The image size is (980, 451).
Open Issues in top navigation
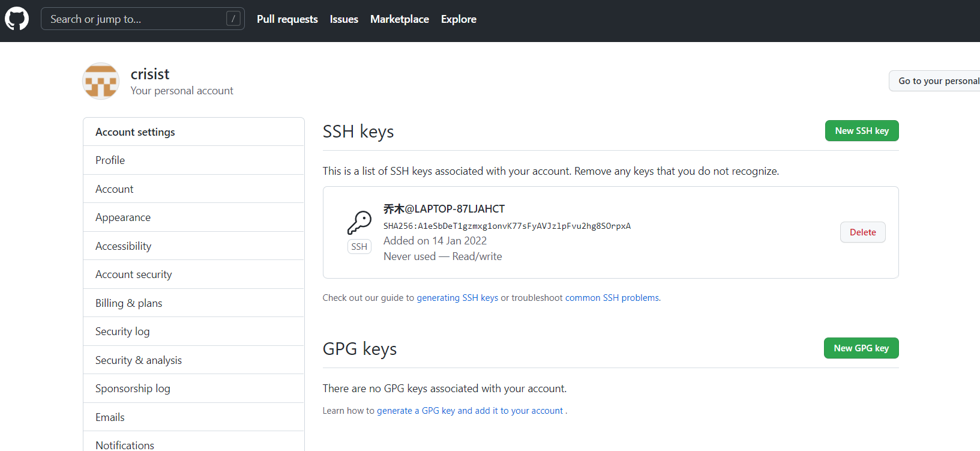(344, 19)
